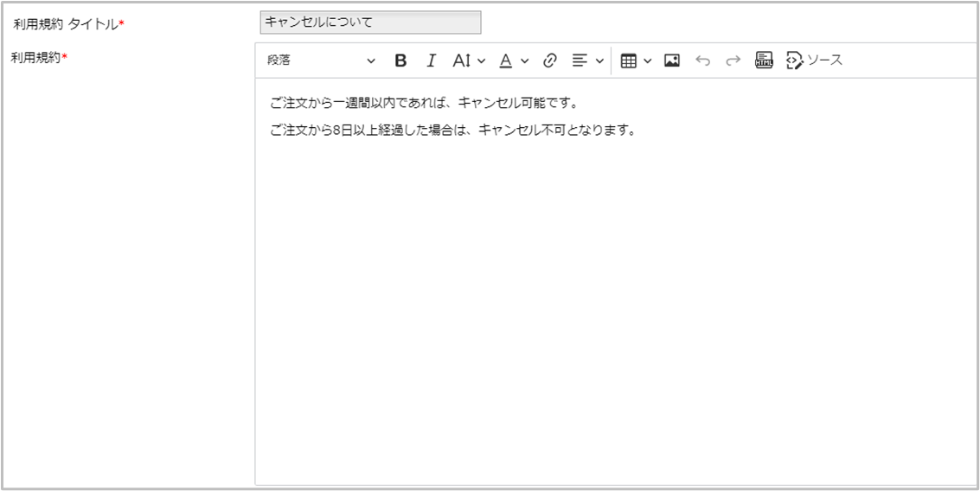Click the font size icon

[462, 61]
